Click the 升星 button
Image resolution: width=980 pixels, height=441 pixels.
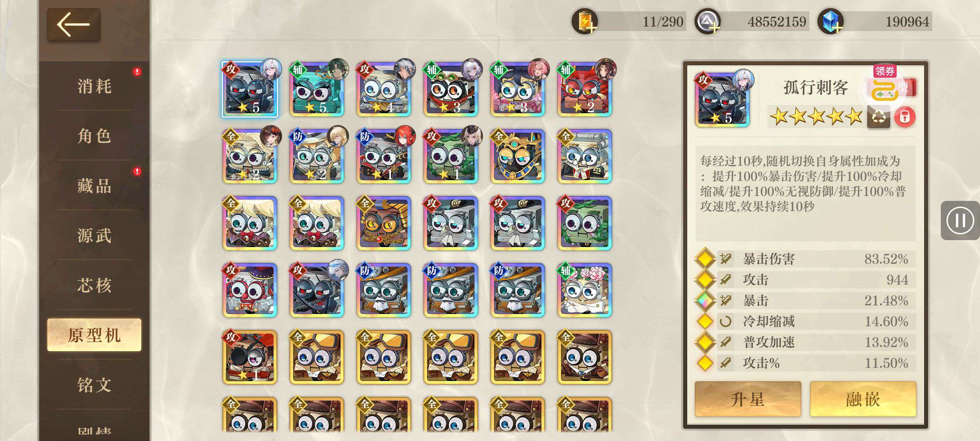[748, 399]
